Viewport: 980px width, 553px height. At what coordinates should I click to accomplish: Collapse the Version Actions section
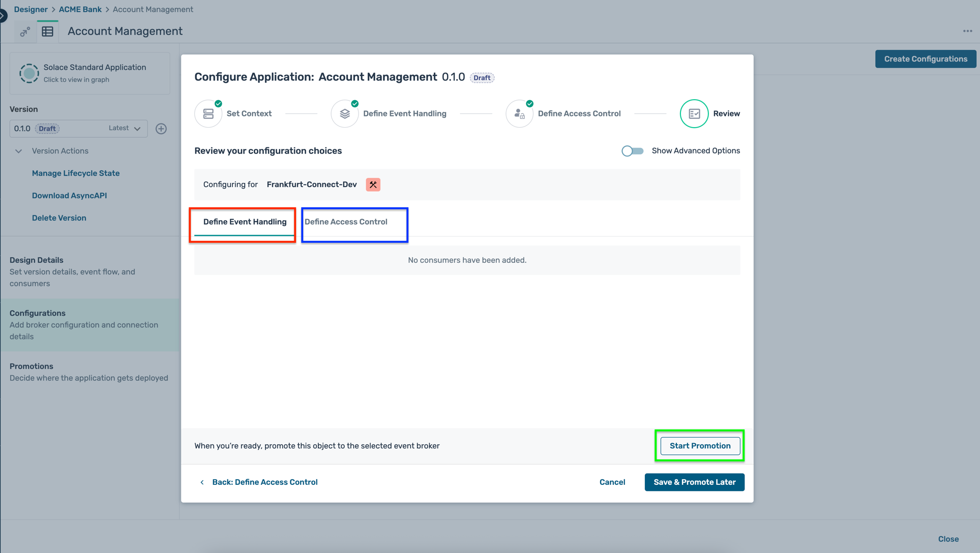point(19,151)
